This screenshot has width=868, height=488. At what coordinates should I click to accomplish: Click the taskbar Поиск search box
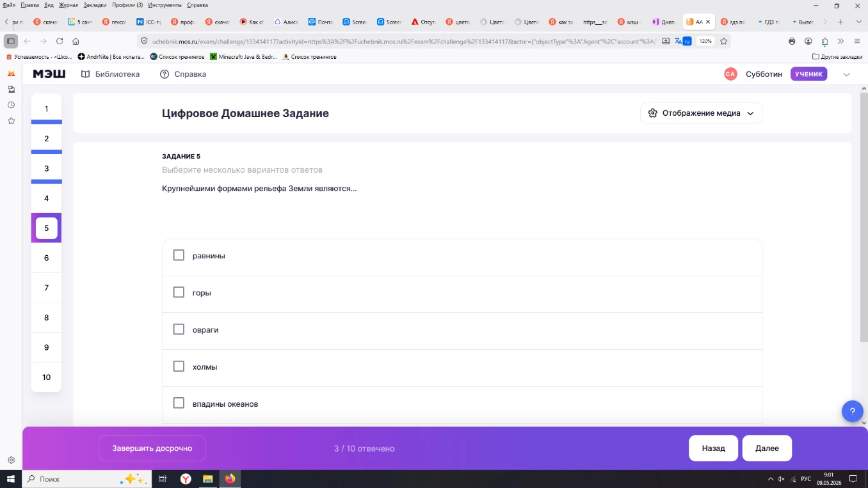pos(86,478)
